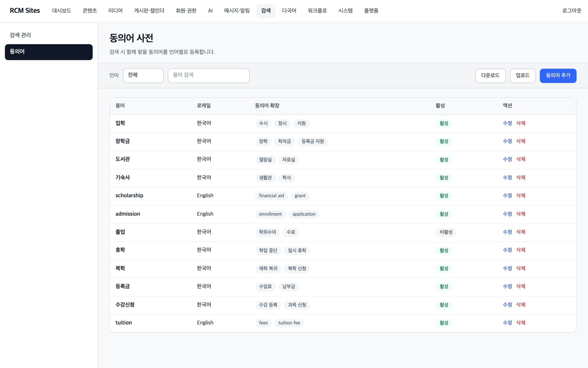588x368 pixels.
Task: Click the RCM Sites logo
Action: (x=25, y=11)
